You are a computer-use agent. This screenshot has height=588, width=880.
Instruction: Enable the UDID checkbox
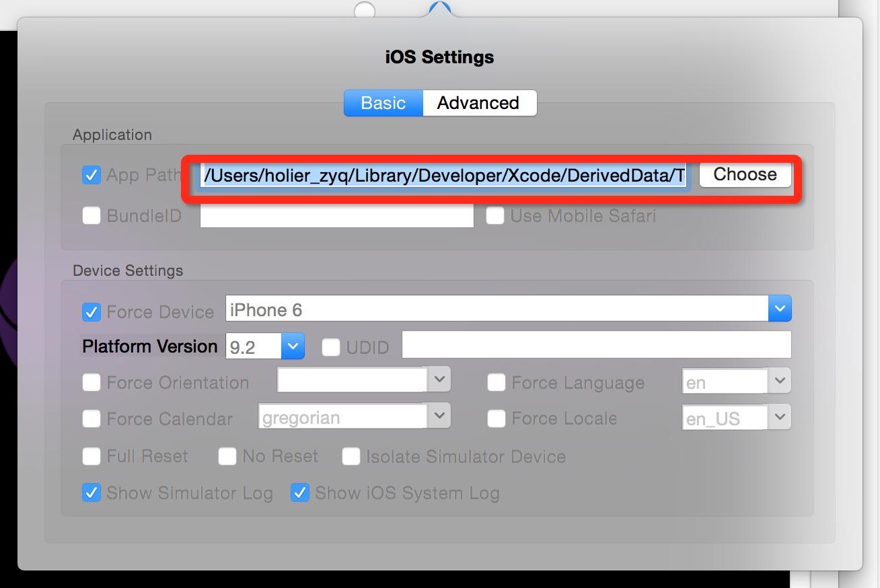[x=331, y=347]
